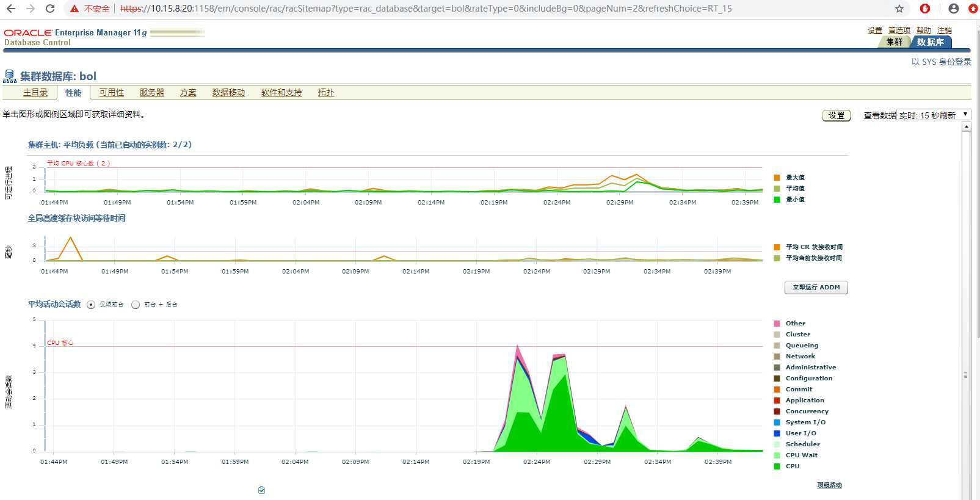
Task: Click the orange spike near 01:44PM in cache chart
Action: 71,248
